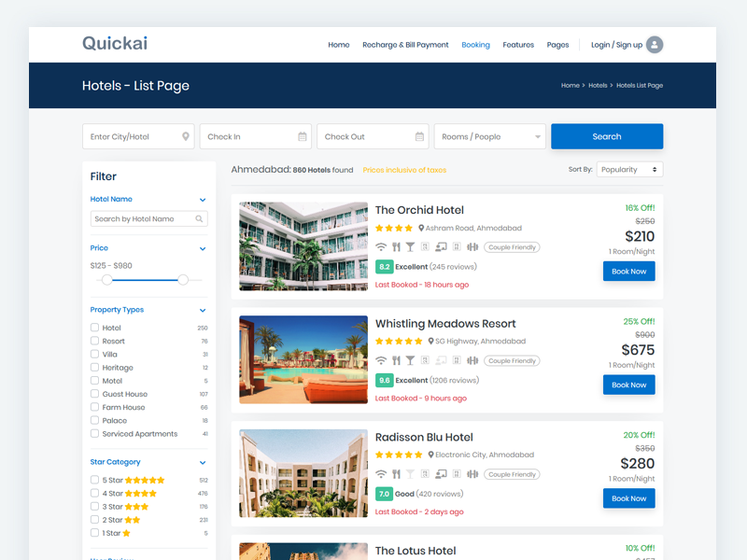747x560 pixels.
Task: Click the Orchid Hotel restaurant icon
Action: click(x=396, y=246)
